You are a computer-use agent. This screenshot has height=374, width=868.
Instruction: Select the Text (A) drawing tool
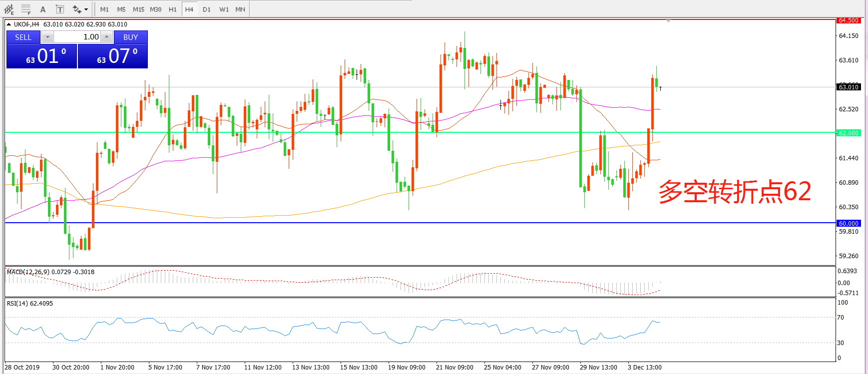click(x=43, y=9)
